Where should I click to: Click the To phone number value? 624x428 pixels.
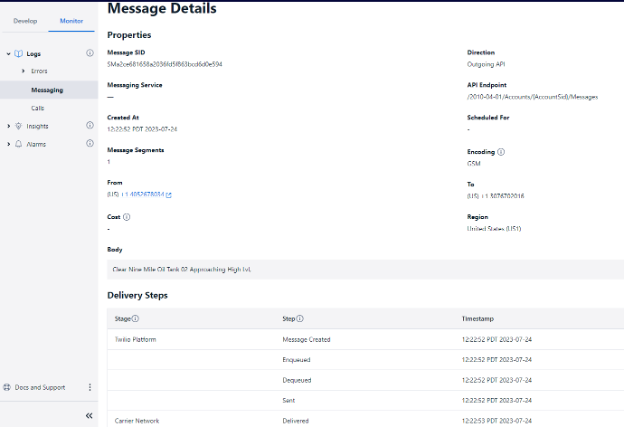tap(495, 196)
